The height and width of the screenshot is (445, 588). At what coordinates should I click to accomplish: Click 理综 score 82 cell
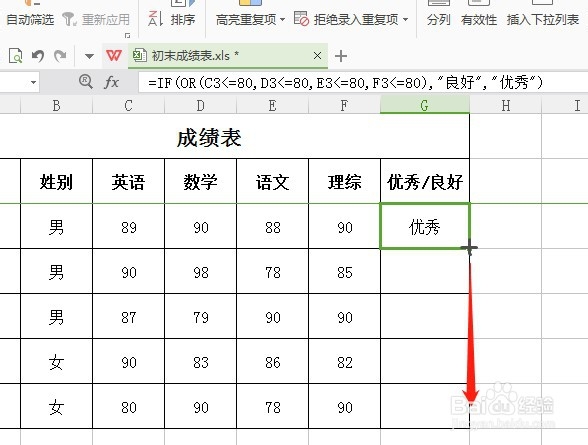tap(344, 362)
